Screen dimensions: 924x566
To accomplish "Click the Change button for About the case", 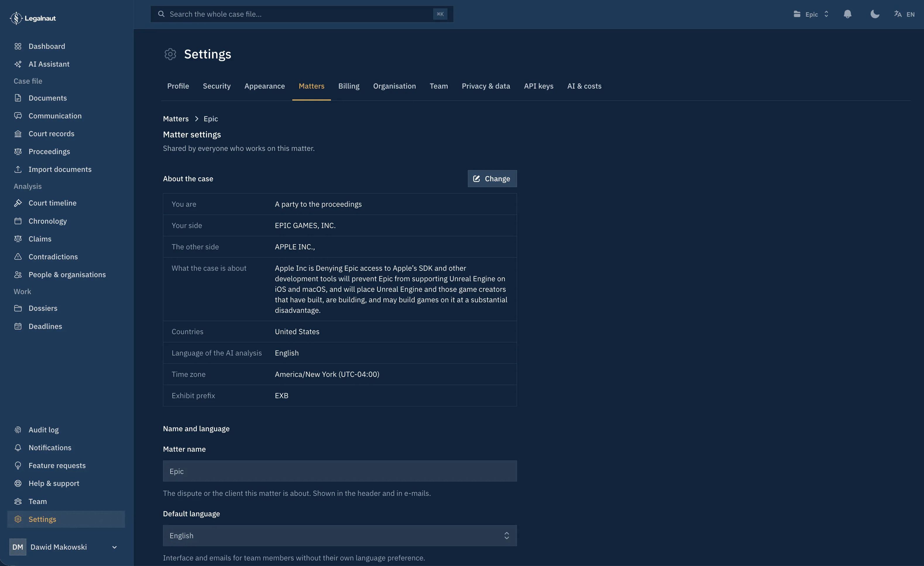I will 492,179.
